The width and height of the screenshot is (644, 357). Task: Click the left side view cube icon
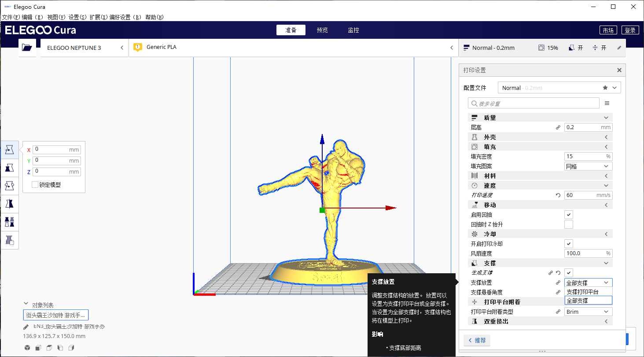(60, 348)
